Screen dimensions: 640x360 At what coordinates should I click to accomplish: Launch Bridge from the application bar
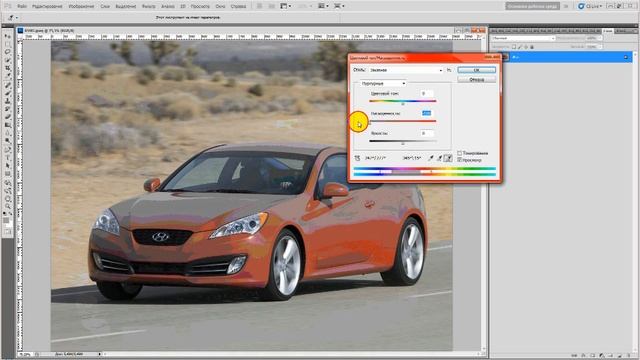260,6
